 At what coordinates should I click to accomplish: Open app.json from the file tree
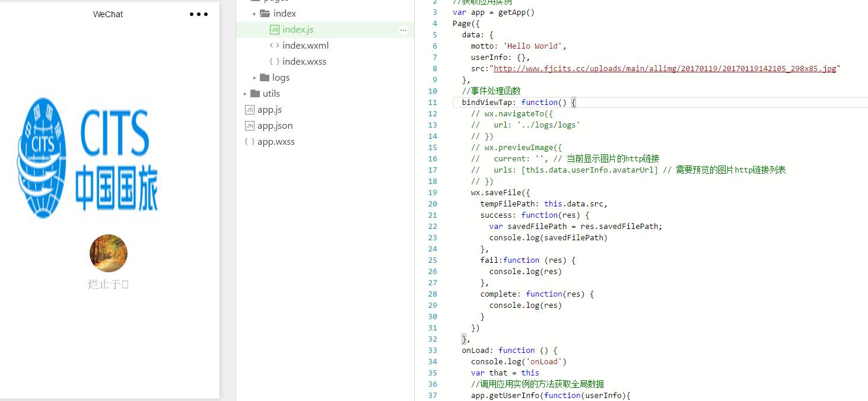click(x=275, y=126)
